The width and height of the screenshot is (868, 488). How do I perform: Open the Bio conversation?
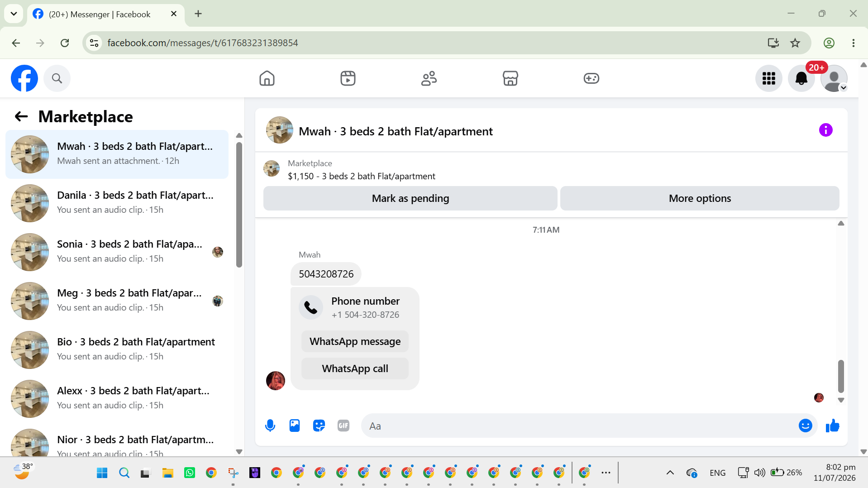tap(117, 350)
